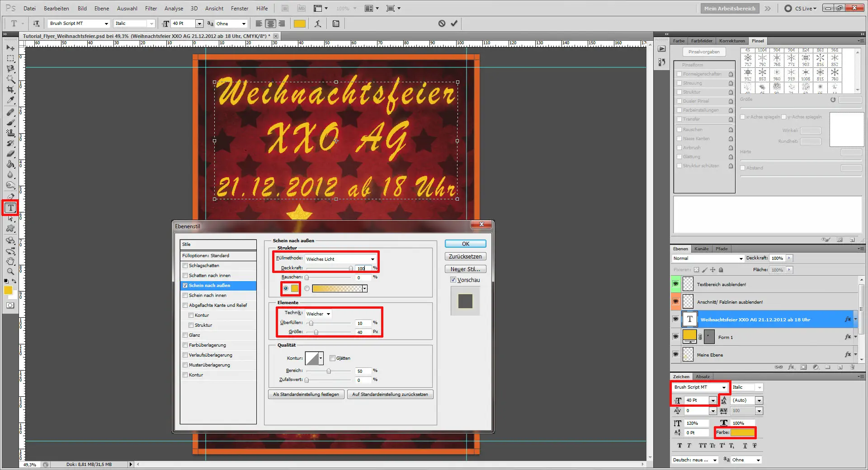The image size is (868, 470).
Task: Select the Magic Wand tool
Action: click(x=10, y=79)
